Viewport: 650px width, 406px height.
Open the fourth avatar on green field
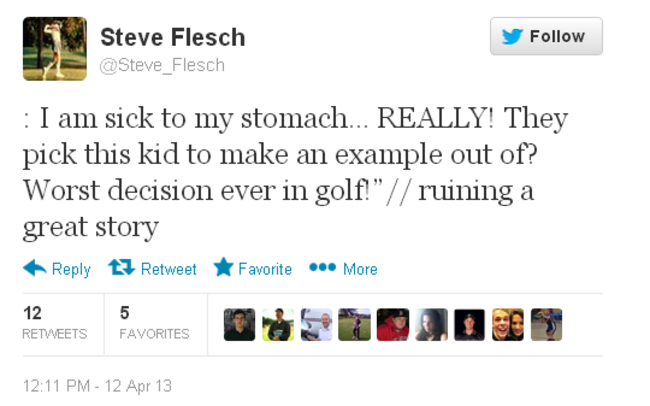(x=355, y=325)
